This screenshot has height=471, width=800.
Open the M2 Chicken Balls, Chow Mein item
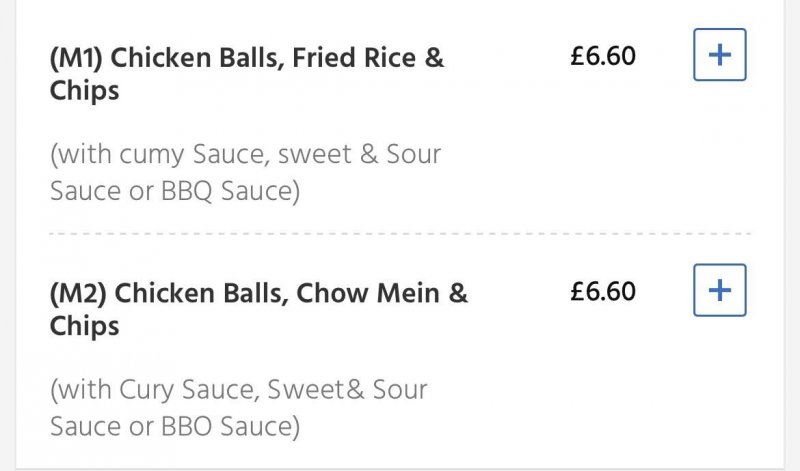click(258, 309)
